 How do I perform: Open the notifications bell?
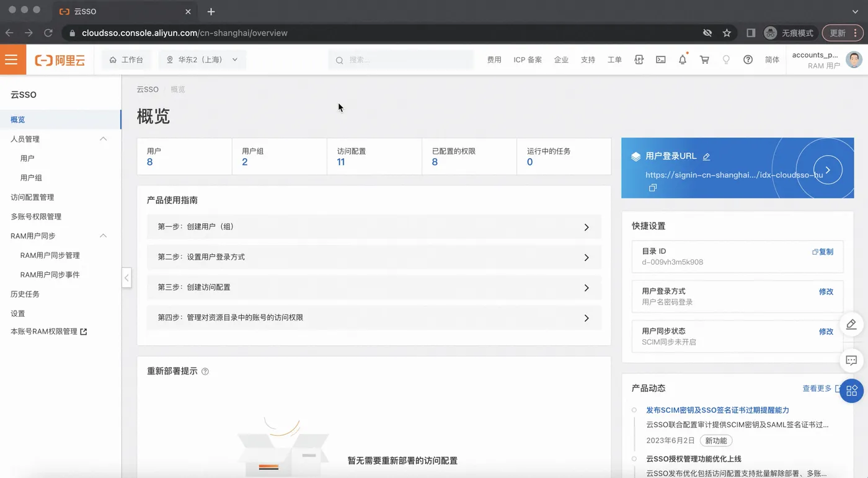[x=683, y=60]
